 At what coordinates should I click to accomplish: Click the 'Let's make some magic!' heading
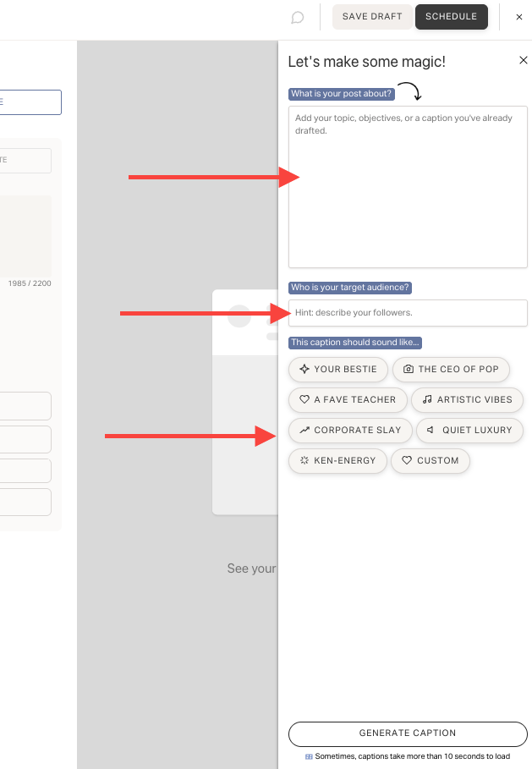[x=367, y=62]
